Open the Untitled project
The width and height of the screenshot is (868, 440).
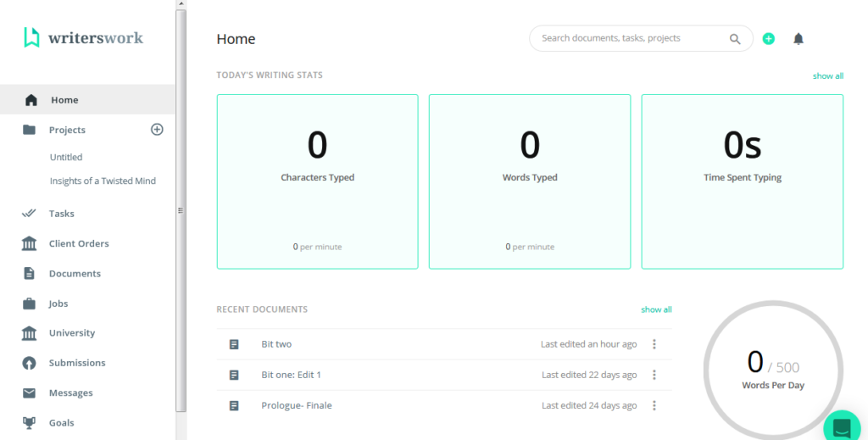(x=66, y=157)
